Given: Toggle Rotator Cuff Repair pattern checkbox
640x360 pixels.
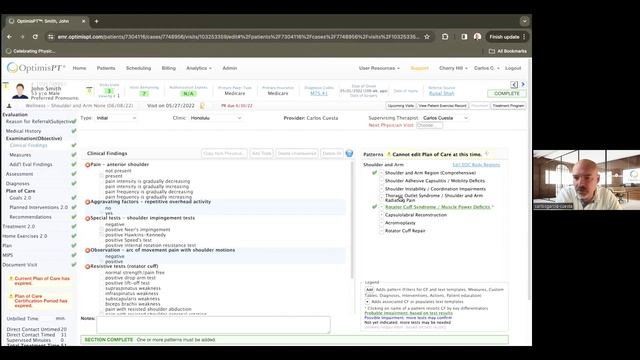Looking at the screenshot, I should 382,231.
